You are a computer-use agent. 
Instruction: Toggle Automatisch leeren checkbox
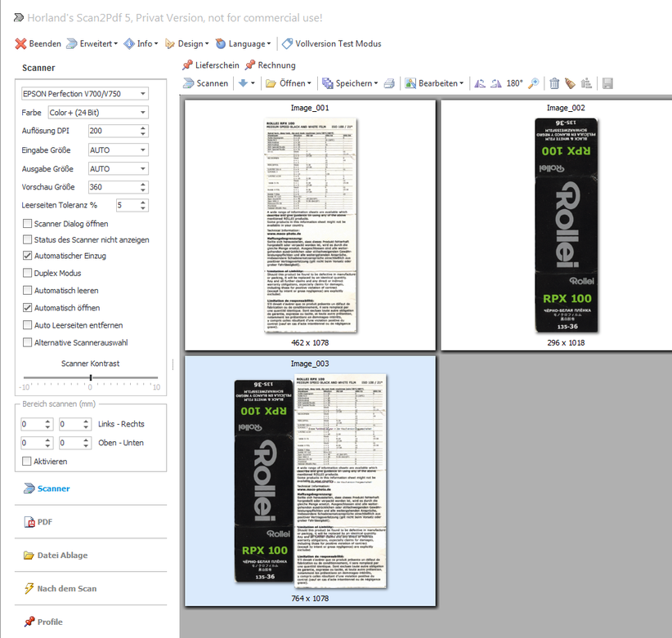pyautogui.click(x=28, y=290)
